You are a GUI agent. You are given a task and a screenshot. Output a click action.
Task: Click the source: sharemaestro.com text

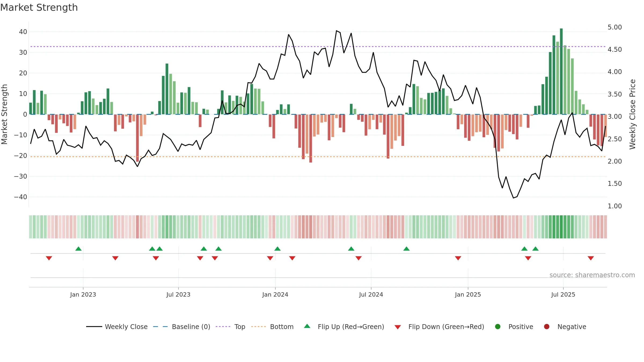[592, 275]
